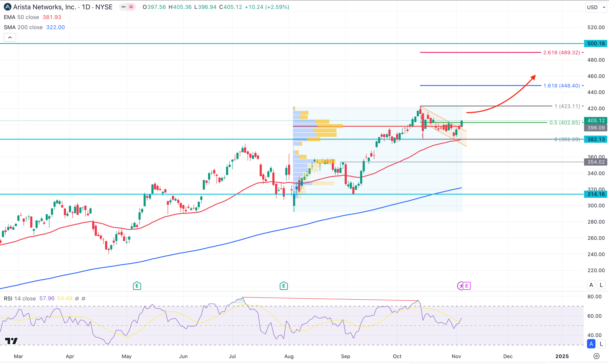This screenshot has width=609, height=364.
Task: Click the TradingView logo
Action: click(11, 341)
